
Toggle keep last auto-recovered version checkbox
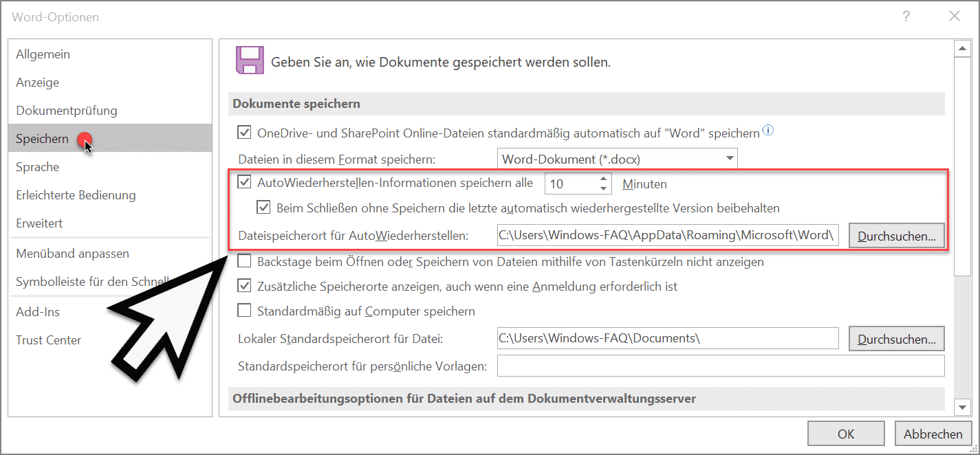click(263, 207)
